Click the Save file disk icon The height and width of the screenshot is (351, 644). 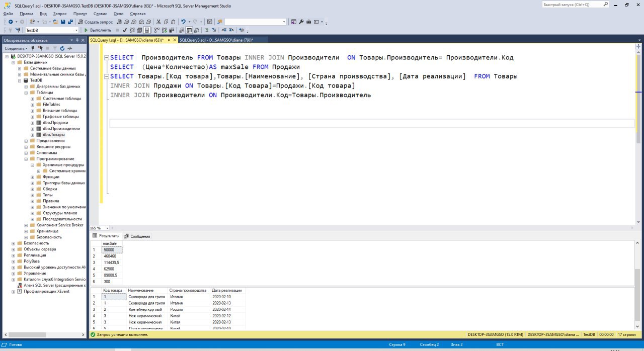click(63, 22)
